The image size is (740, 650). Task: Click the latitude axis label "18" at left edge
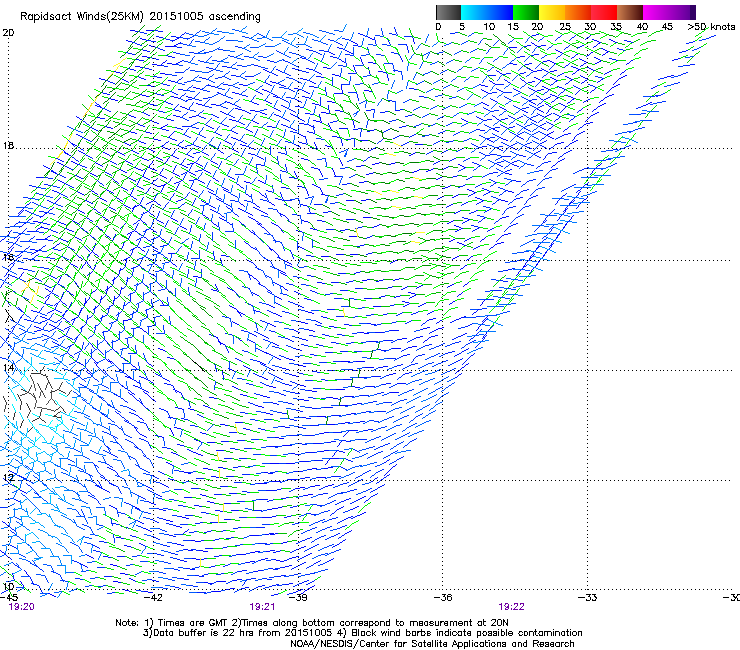tap(8, 146)
